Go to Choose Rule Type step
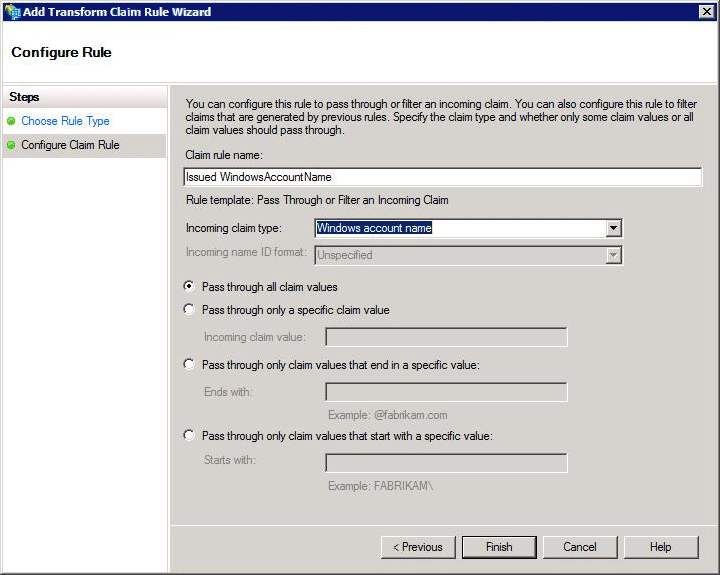The width and height of the screenshot is (720, 575). click(65, 121)
